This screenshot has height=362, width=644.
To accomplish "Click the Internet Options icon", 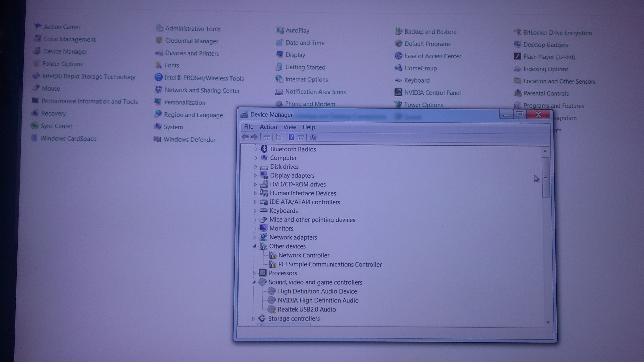I will pyautogui.click(x=279, y=79).
